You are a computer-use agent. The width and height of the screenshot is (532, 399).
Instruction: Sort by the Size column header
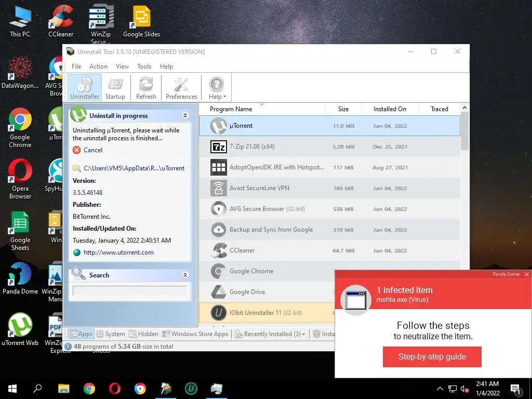point(343,109)
